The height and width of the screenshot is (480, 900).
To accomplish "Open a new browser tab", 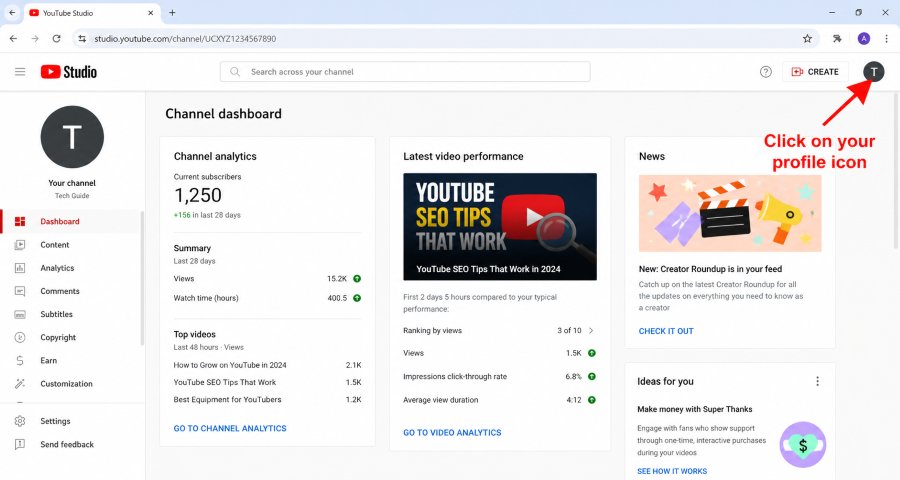I will [172, 13].
